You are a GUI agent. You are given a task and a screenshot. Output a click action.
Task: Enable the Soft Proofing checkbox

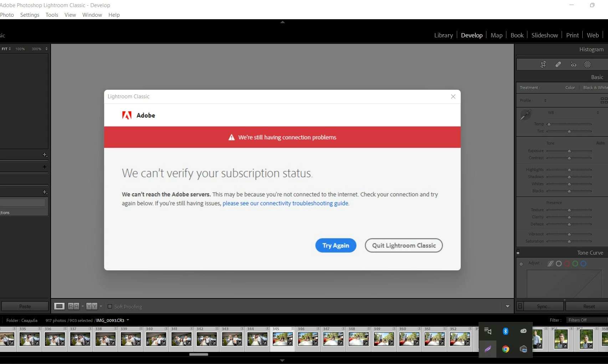[x=110, y=306]
